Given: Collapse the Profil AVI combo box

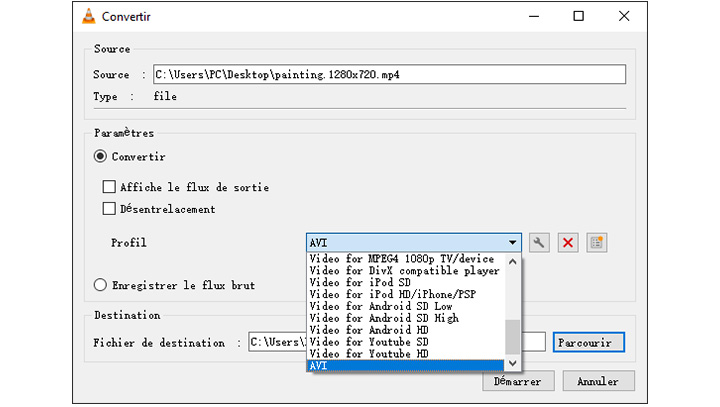Looking at the screenshot, I should [x=414, y=243].
